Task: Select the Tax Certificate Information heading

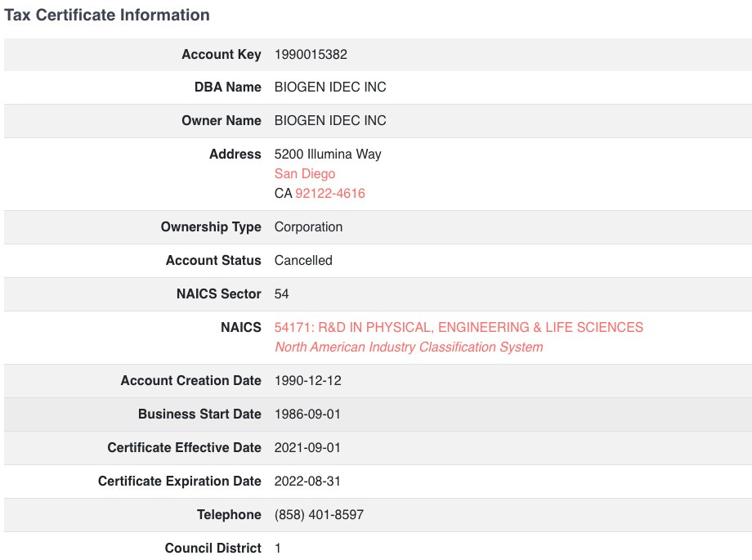Action: click(107, 15)
